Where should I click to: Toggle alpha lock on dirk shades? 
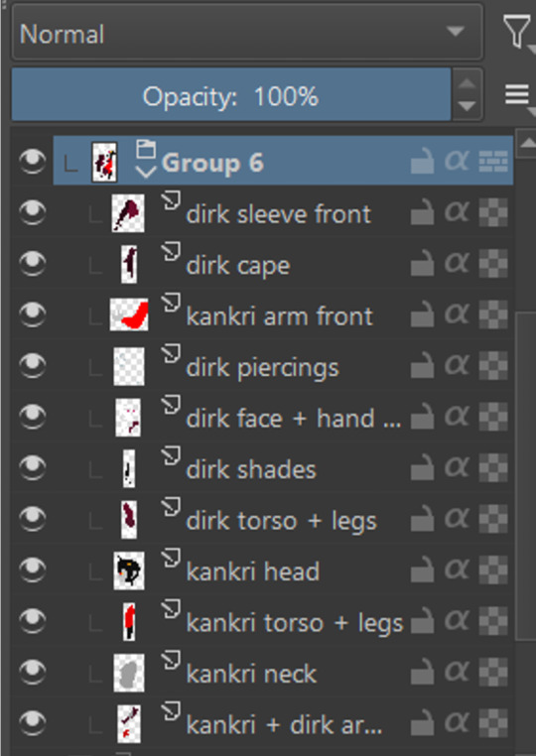493,467
